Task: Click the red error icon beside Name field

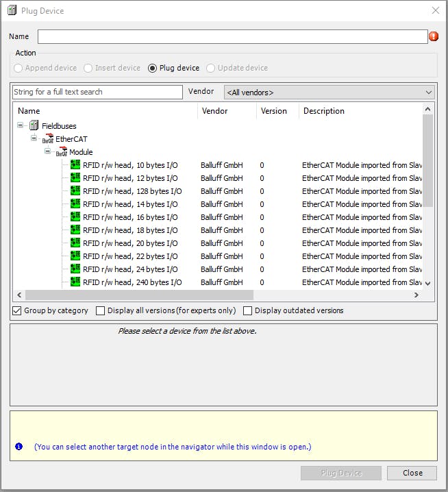Action: click(x=434, y=36)
